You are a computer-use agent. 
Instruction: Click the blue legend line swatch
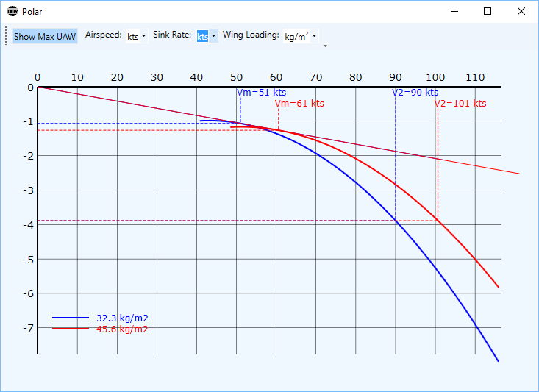coord(71,318)
